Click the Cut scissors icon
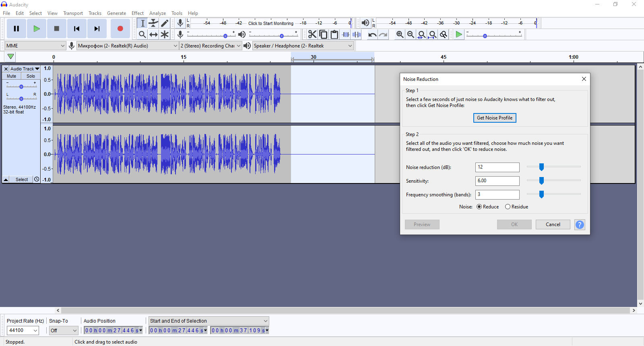Screen dimensions: 644x346 tap(312, 35)
